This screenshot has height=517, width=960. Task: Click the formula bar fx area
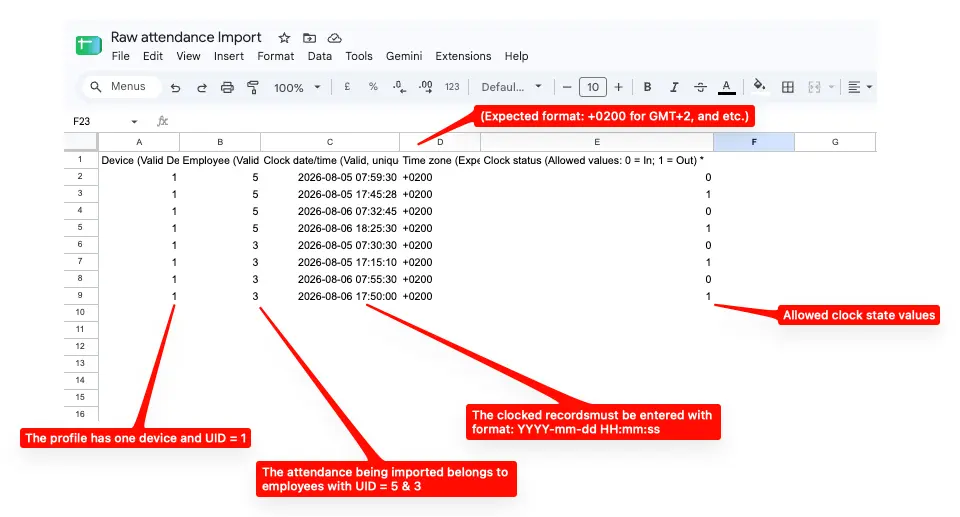(162, 121)
